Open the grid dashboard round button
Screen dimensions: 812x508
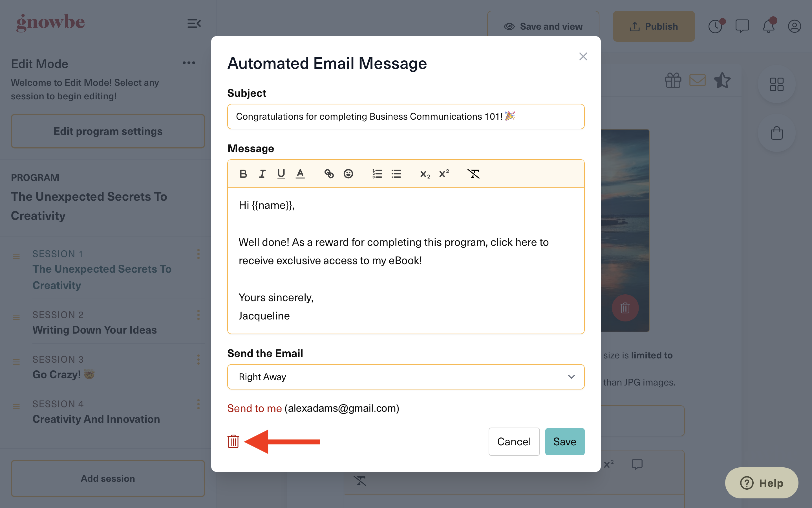pyautogui.click(x=776, y=84)
